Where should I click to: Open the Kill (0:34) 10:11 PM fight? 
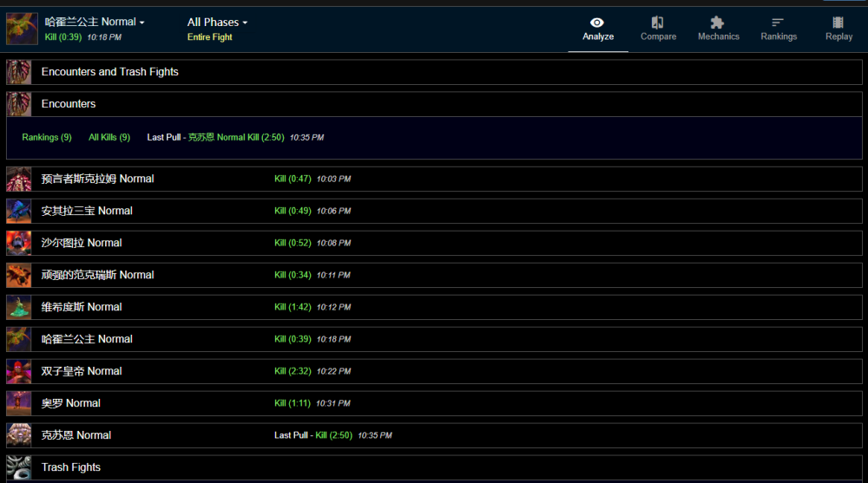coord(312,275)
